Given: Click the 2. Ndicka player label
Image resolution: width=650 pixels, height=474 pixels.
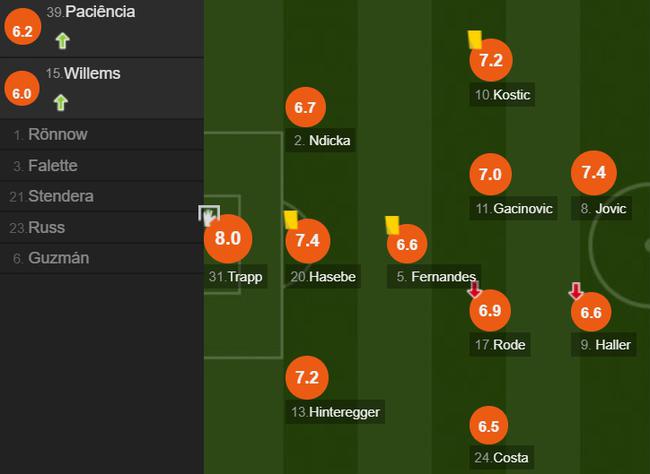Looking at the screenshot, I should [x=320, y=140].
